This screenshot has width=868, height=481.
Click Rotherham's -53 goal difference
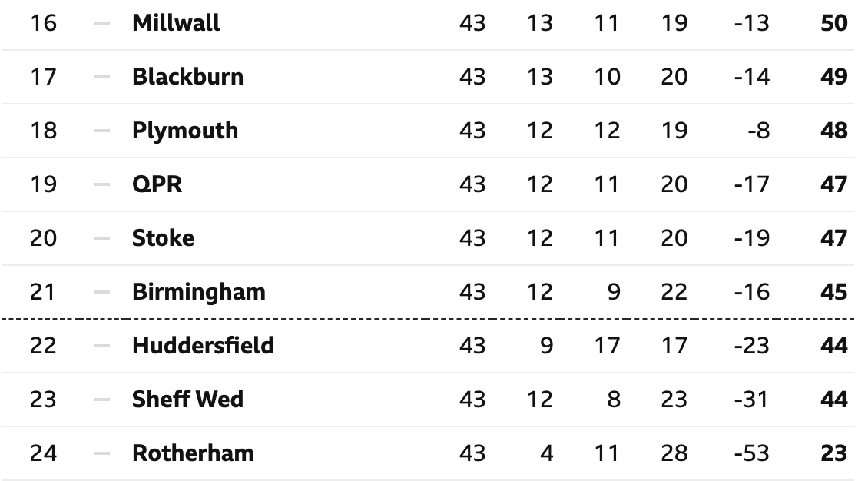point(752,453)
